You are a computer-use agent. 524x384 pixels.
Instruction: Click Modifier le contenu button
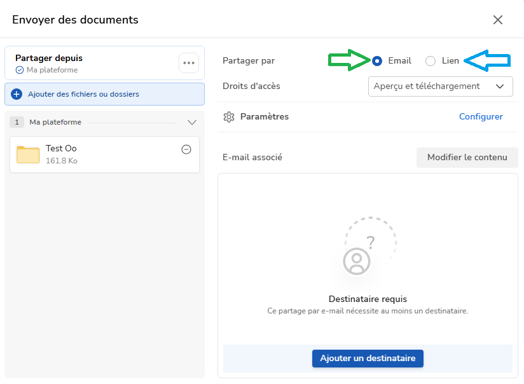pos(467,157)
